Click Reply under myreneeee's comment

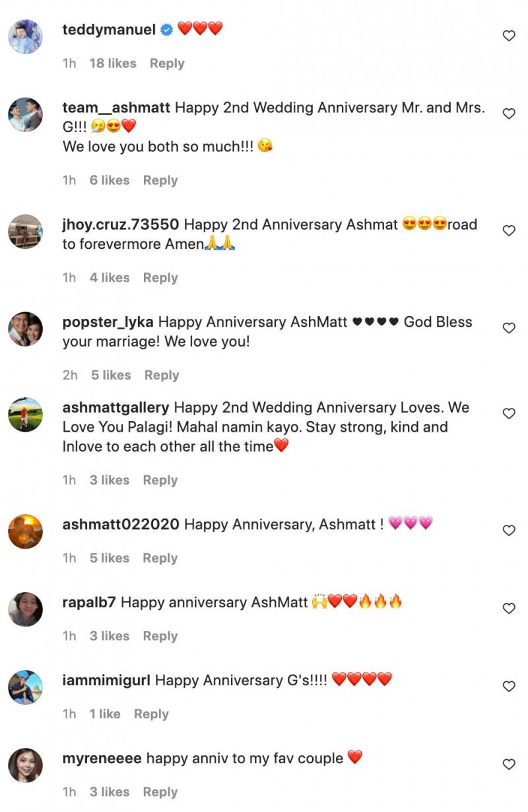pyautogui.click(x=160, y=792)
